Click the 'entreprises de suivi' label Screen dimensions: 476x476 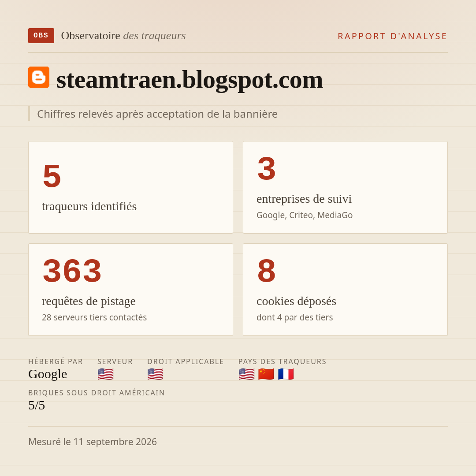304,199
